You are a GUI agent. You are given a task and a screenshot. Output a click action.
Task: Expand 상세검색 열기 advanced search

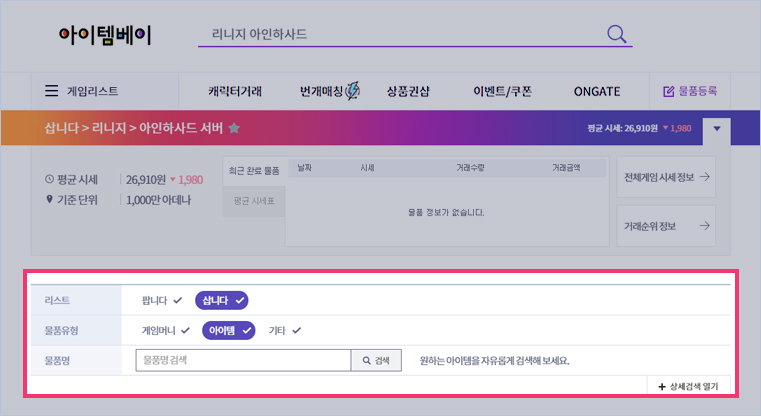coord(689,386)
